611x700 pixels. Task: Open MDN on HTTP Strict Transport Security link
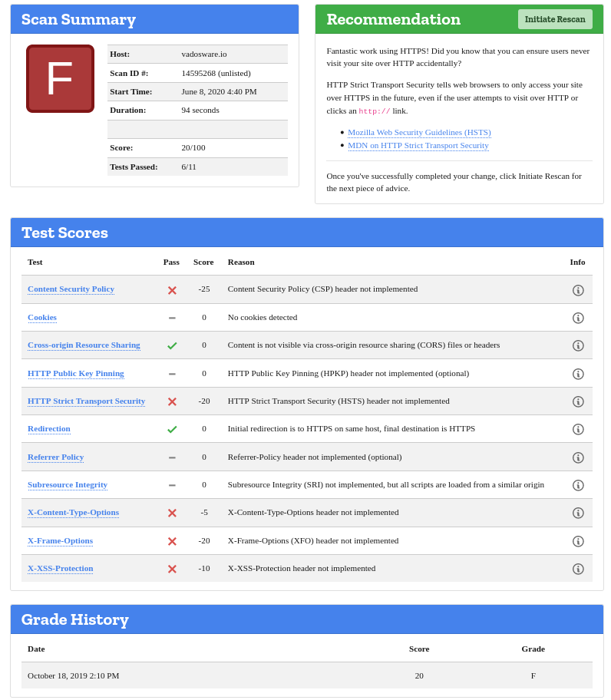click(418, 145)
